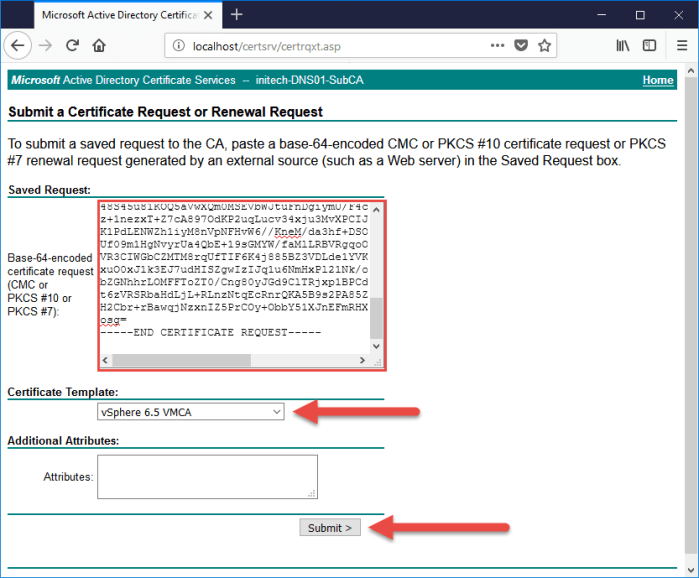The image size is (699, 578).
Task: Select the Microsoft Active Directory Certificate tab
Action: (110, 15)
